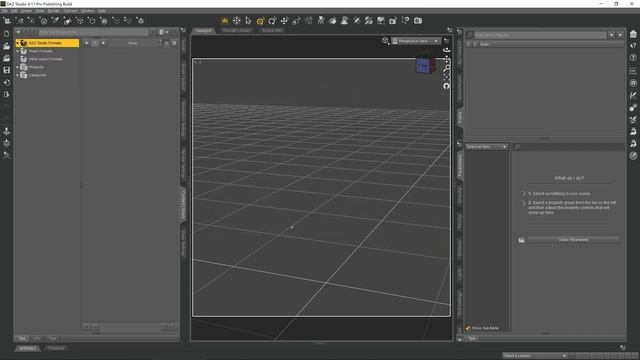Open the Help menu
640x360 pixels.
point(102,11)
